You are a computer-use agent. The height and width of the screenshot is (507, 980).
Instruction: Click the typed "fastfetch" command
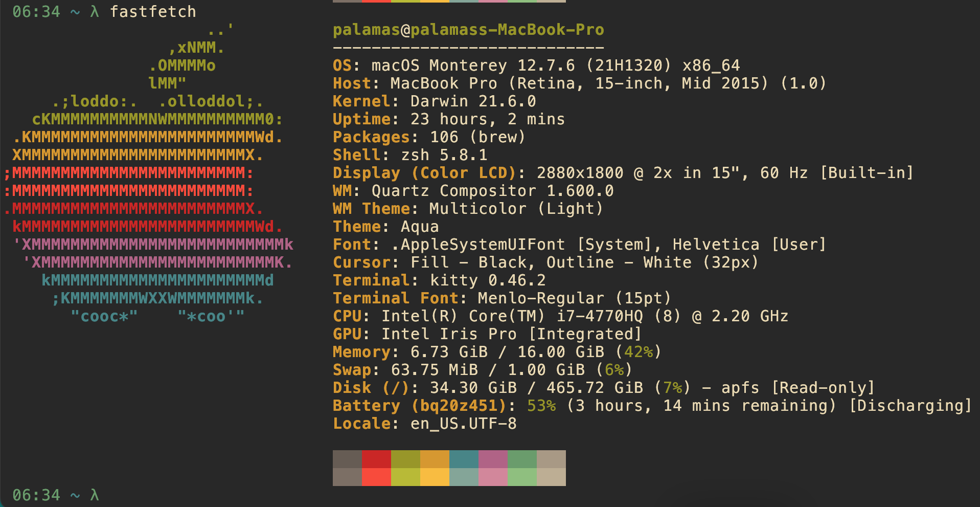point(153,11)
